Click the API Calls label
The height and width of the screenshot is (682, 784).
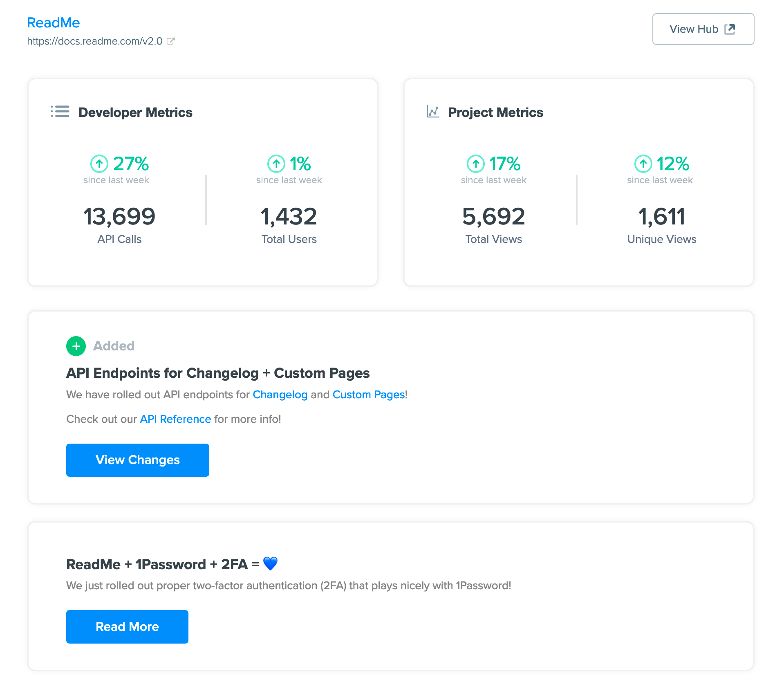119,239
